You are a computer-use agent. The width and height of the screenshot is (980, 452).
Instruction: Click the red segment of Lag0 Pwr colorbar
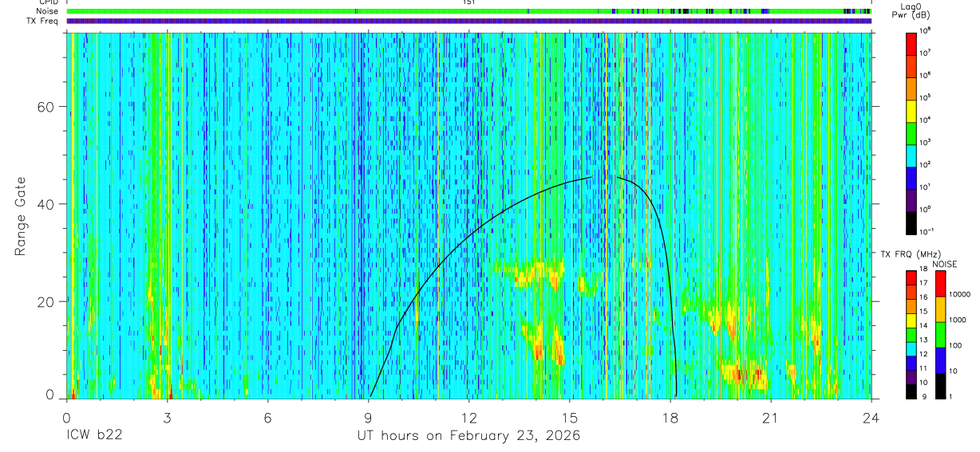(911, 43)
